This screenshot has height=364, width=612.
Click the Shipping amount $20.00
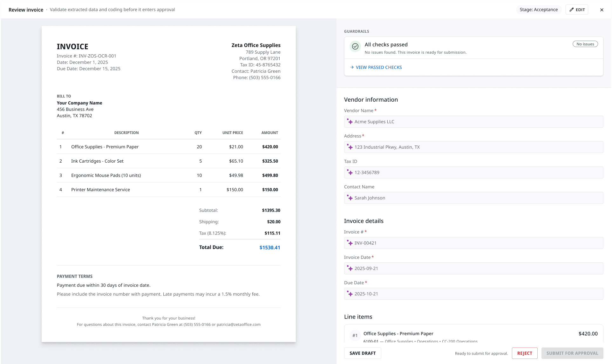tap(274, 222)
